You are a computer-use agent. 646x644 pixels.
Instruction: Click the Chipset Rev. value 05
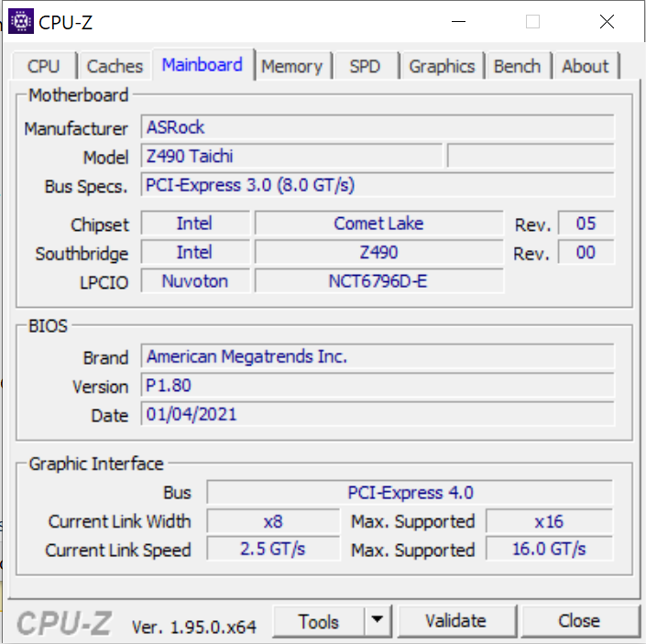pos(586,224)
